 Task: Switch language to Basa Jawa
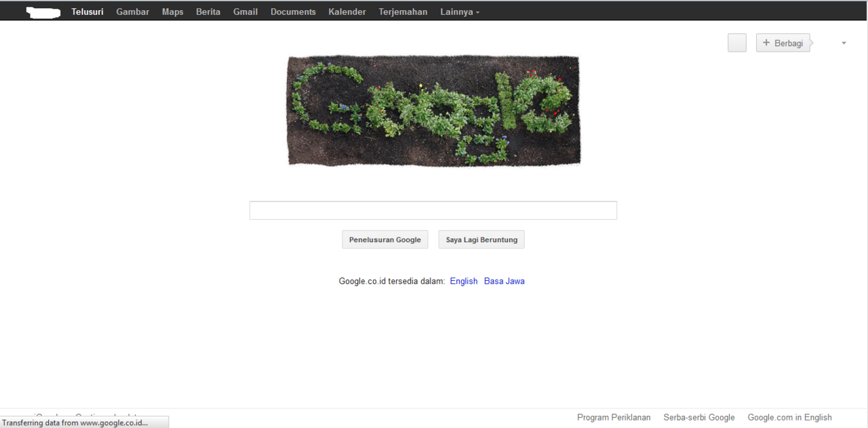[505, 281]
